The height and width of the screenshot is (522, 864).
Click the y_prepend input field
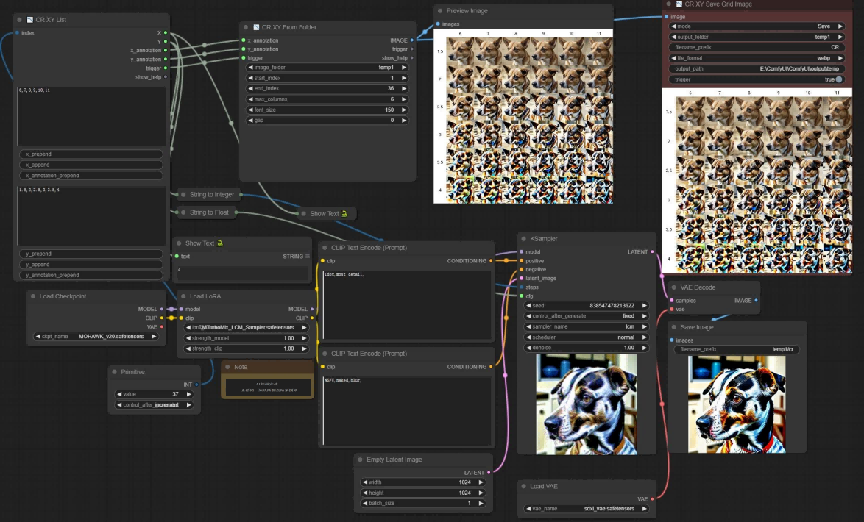point(91,254)
